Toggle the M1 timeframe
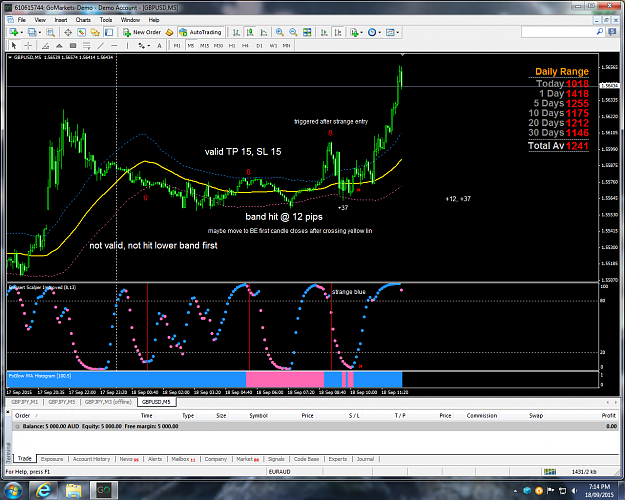This screenshot has height=500, width=625. (x=177, y=45)
